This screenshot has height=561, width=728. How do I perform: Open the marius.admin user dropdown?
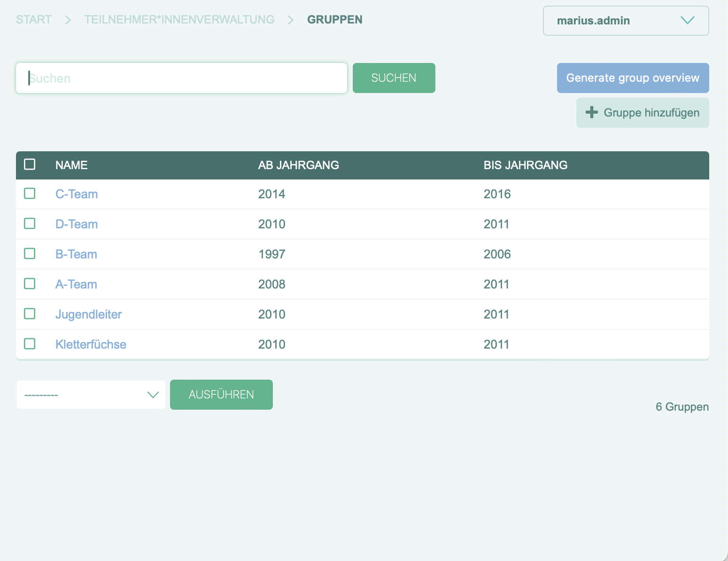pyautogui.click(x=625, y=21)
